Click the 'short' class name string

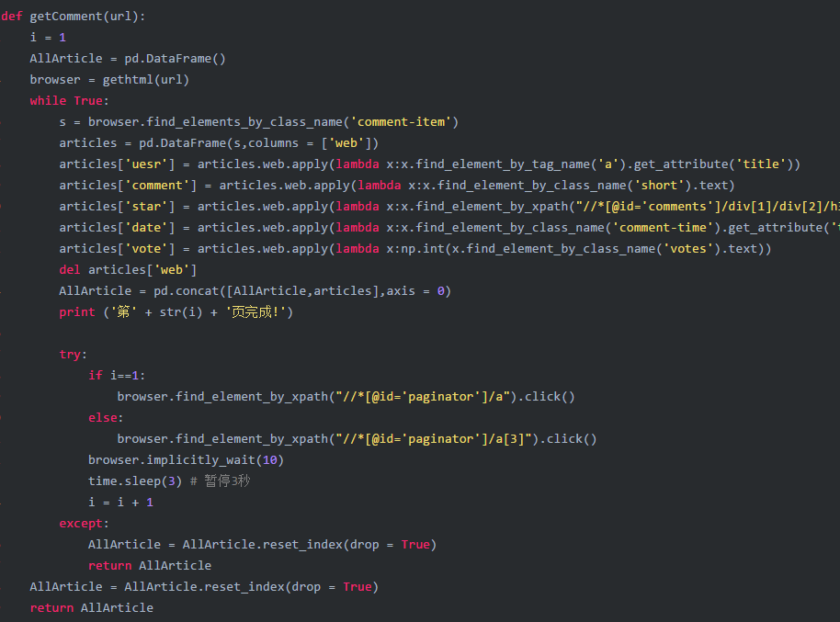click(660, 186)
